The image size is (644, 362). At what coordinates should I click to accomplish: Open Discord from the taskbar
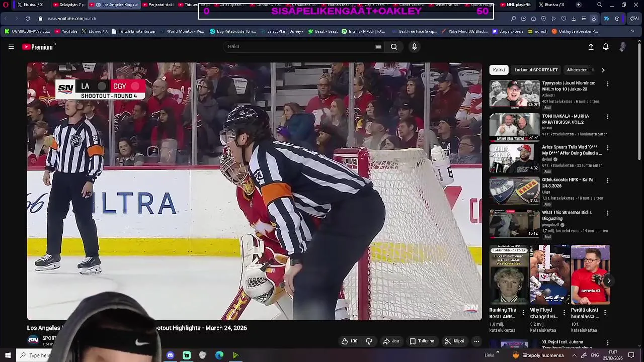170,355
